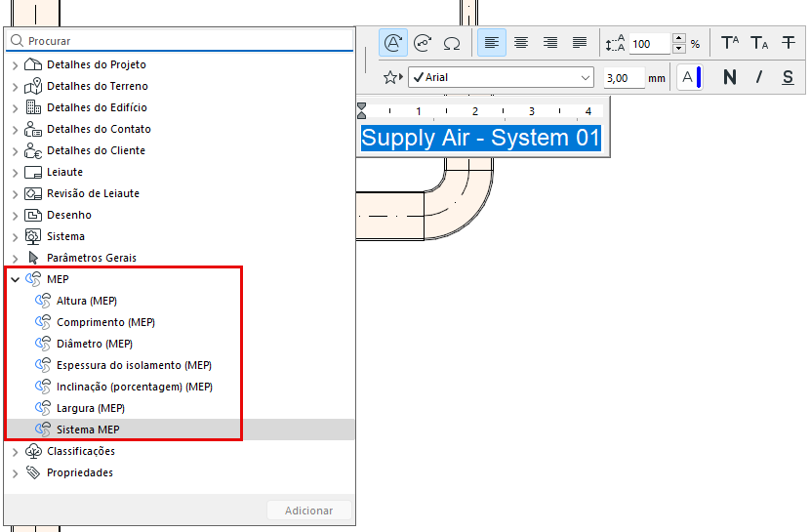Toggle subscript formatting
This screenshot has height=532, width=810.
[x=759, y=43]
